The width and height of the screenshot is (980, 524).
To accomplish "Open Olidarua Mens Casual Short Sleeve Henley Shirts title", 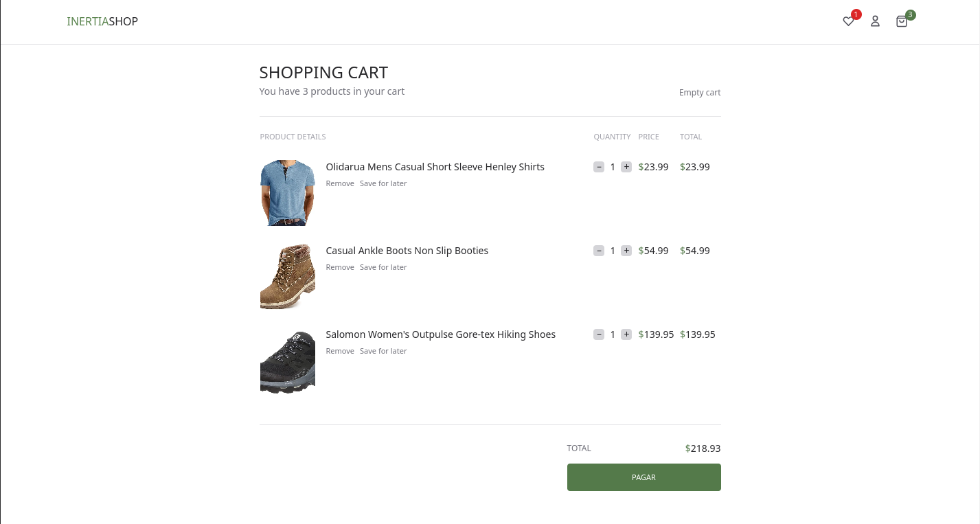I will click(x=435, y=167).
